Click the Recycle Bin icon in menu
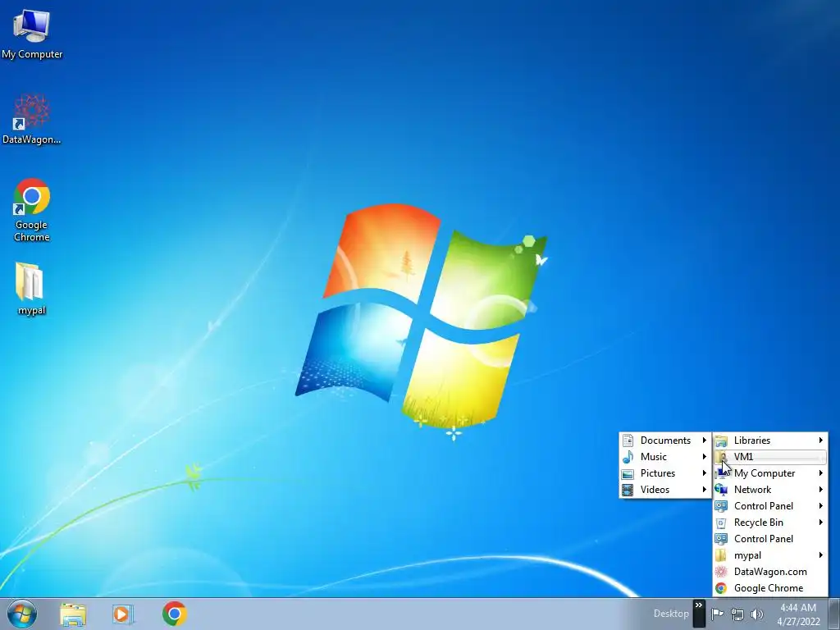Screen dimensions: 840x630 [x=722, y=523]
